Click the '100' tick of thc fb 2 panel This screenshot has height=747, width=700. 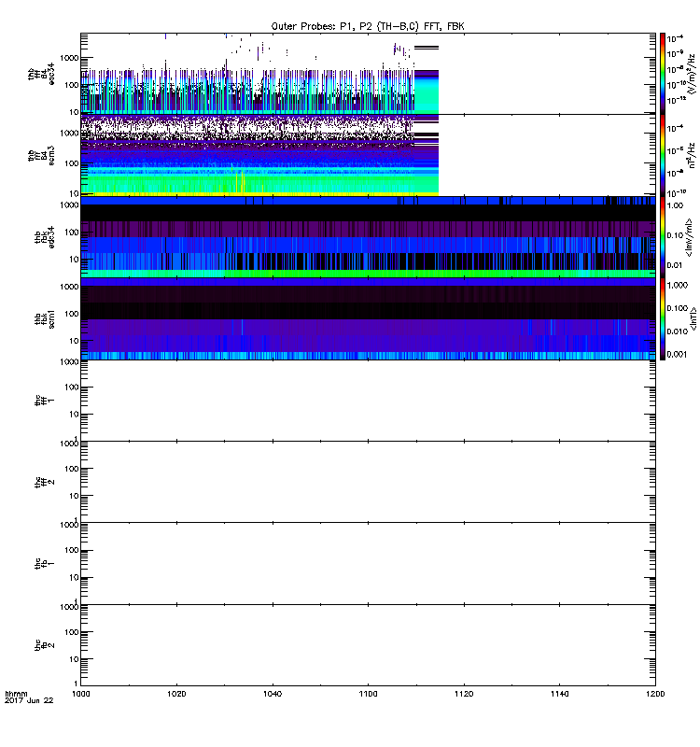coord(72,632)
